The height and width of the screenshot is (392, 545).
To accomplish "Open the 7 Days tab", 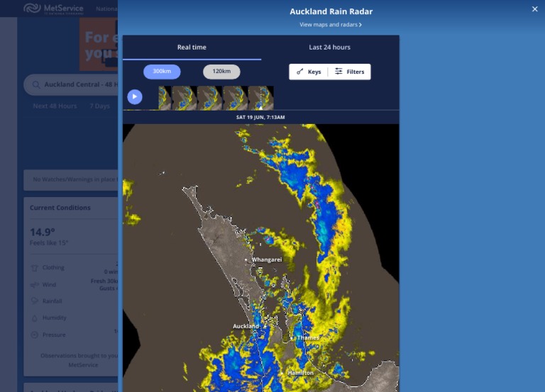I will (x=100, y=106).
